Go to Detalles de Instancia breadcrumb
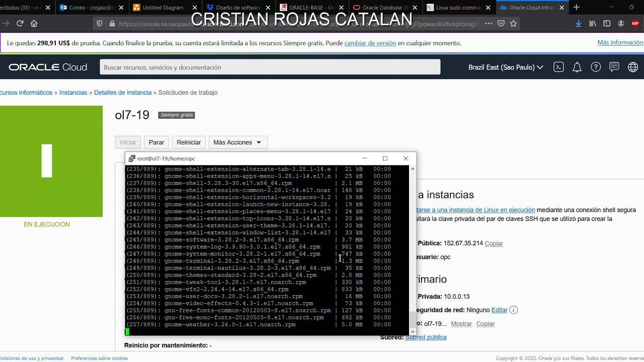Viewport: 644px width, 362px height. coord(123,93)
